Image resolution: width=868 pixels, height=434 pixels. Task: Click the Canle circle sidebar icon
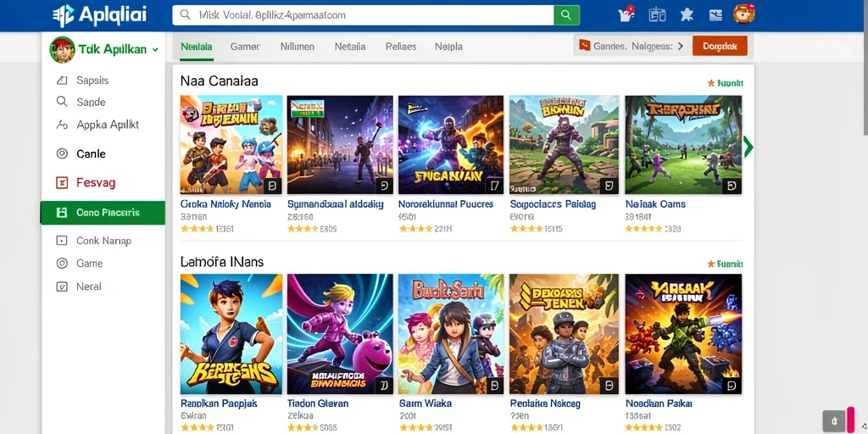[62, 154]
